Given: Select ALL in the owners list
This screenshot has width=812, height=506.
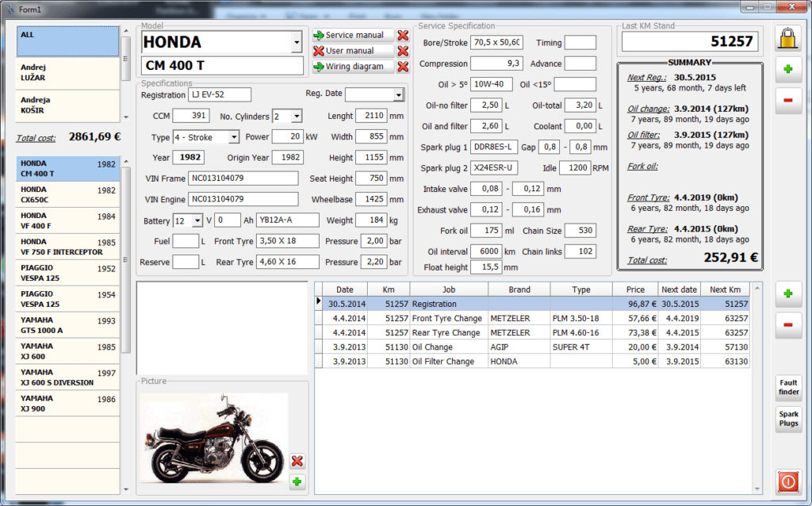Looking at the screenshot, I should pyautogui.click(x=68, y=41).
